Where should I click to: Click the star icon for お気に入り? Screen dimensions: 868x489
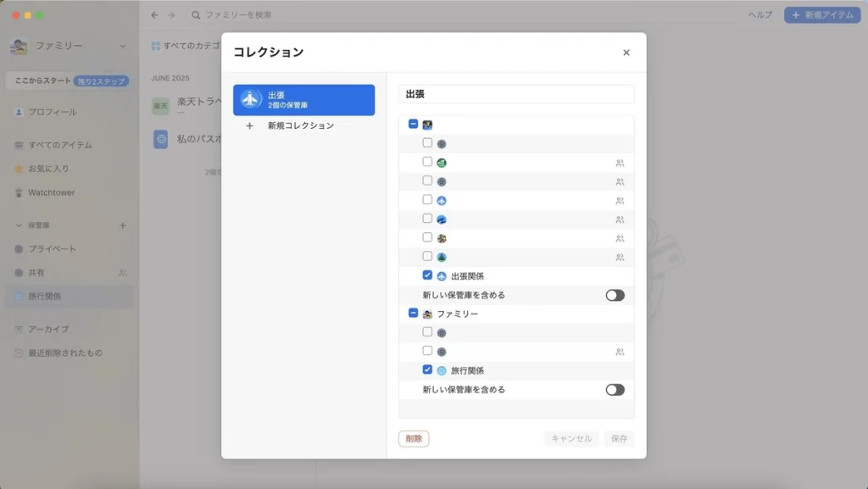pyautogui.click(x=19, y=169)
